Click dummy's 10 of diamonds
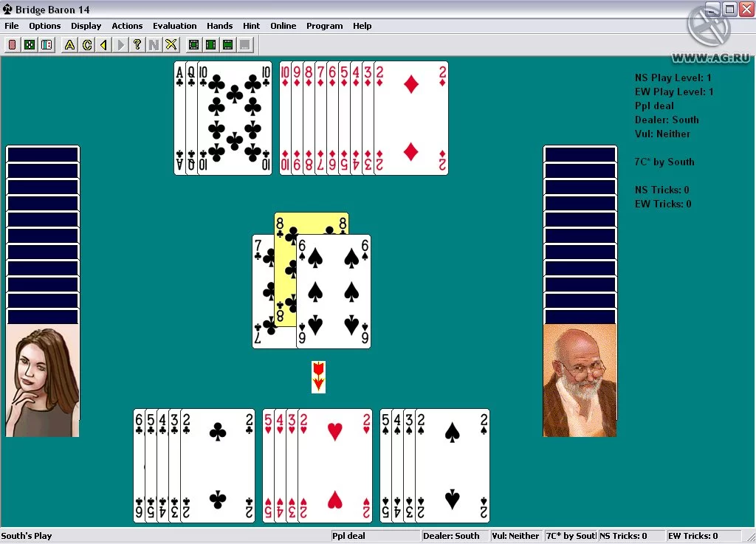Image resolution: width=756 pixels, height=544 pixels. [x=285, y=118]
